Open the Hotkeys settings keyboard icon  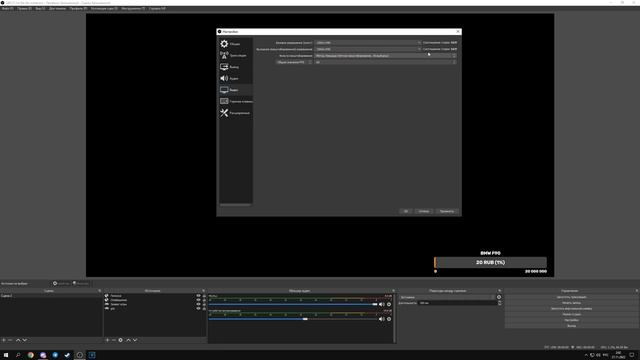click(x=224, y=101)
